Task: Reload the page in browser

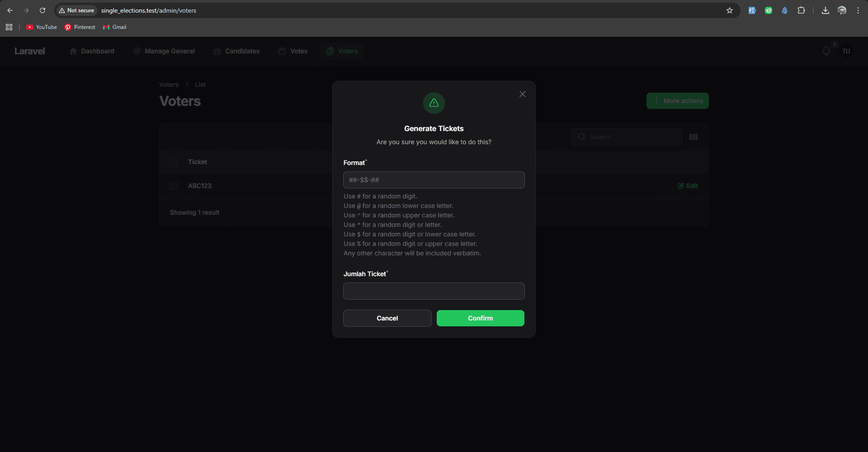Action: click(42, 10)
